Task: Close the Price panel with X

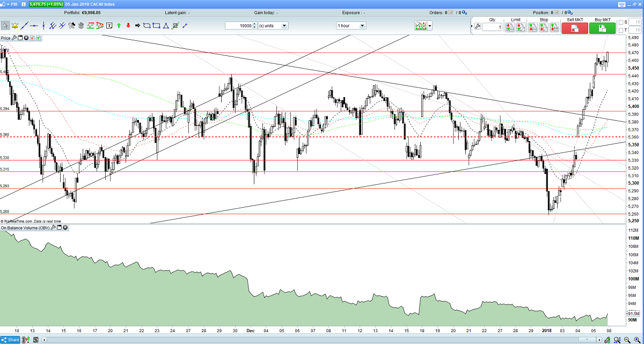Action: click(26, 38)
